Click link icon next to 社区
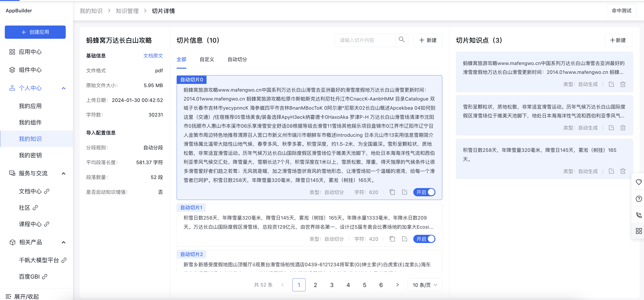Image resolution: width=644 pixels, height=300 pixels. (x=35, y=208)
